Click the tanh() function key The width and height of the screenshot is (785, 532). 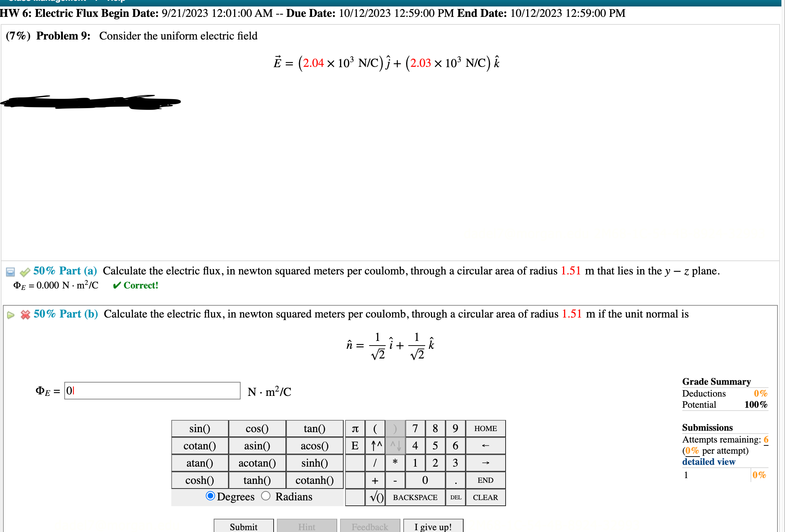tap(257, 480)
